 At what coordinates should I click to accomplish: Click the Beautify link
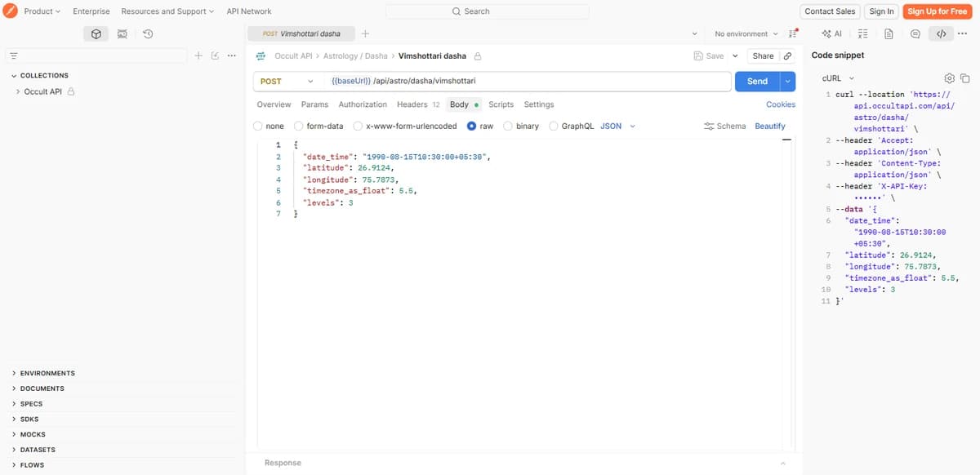(770, 127)
